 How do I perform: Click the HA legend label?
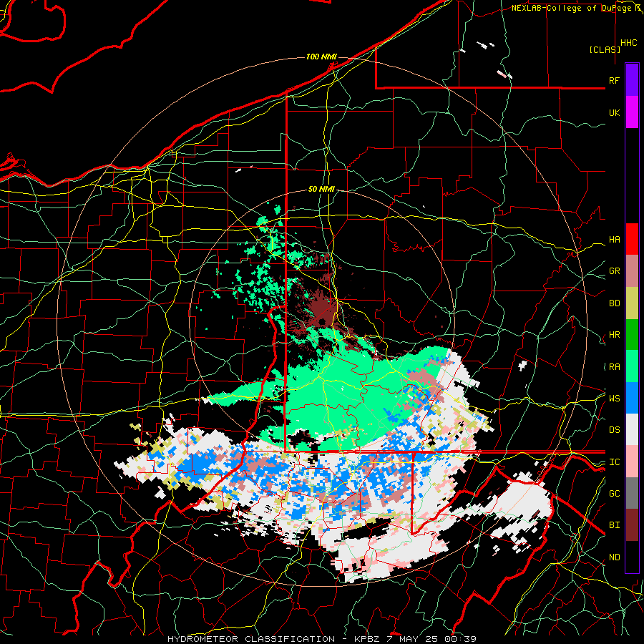click(x=614, y=239)
